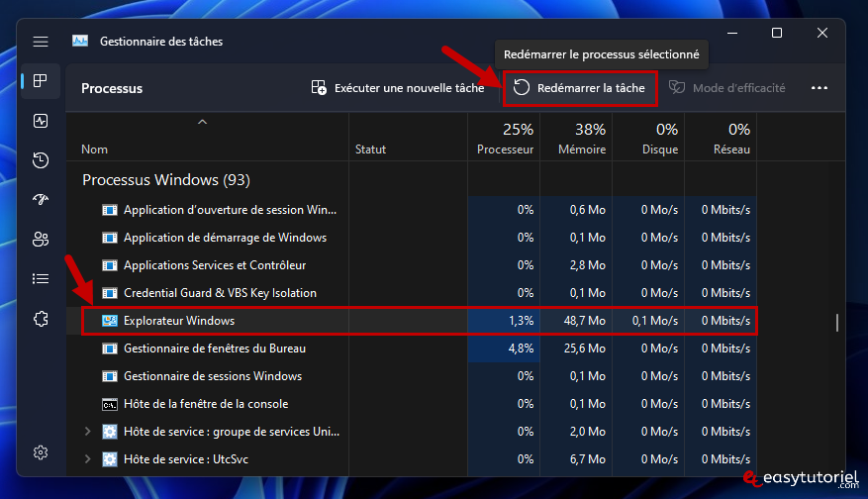
Task: Click the vertical scrollbar thumb of the process list
Action: pos(837,323)
